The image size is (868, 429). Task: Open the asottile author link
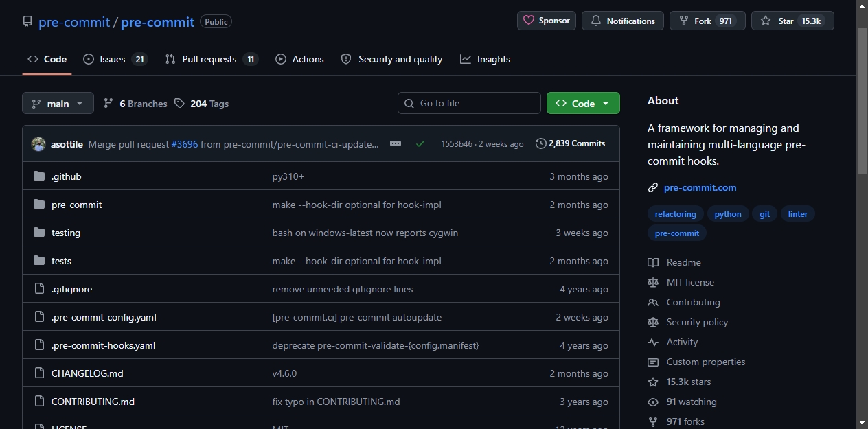click(67, 144)
